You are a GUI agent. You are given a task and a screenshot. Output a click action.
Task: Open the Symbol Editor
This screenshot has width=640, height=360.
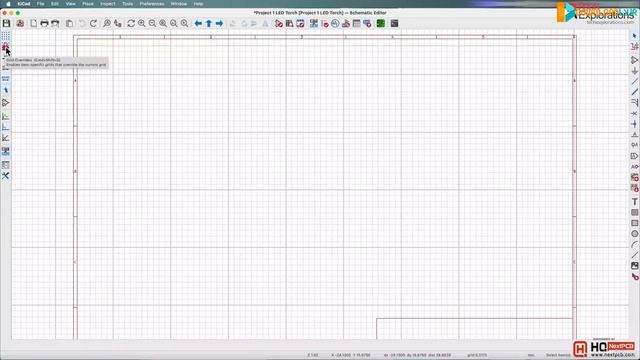pos(279,23)
